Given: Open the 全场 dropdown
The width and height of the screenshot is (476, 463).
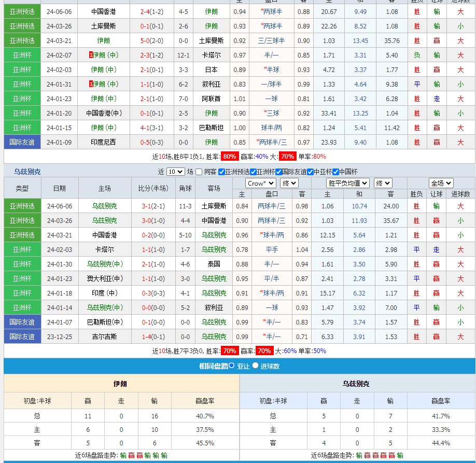Looking at the screenshot, I should pos(441,183).
